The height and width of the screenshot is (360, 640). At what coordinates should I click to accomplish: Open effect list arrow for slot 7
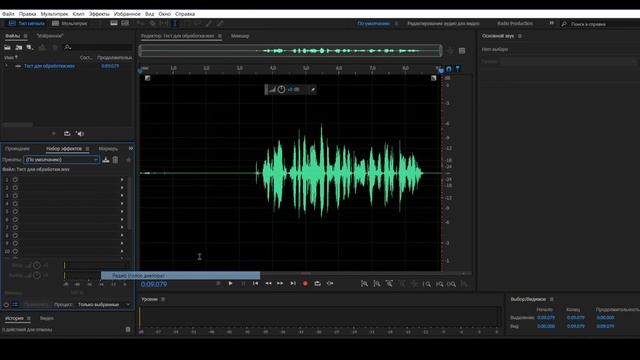122,227
